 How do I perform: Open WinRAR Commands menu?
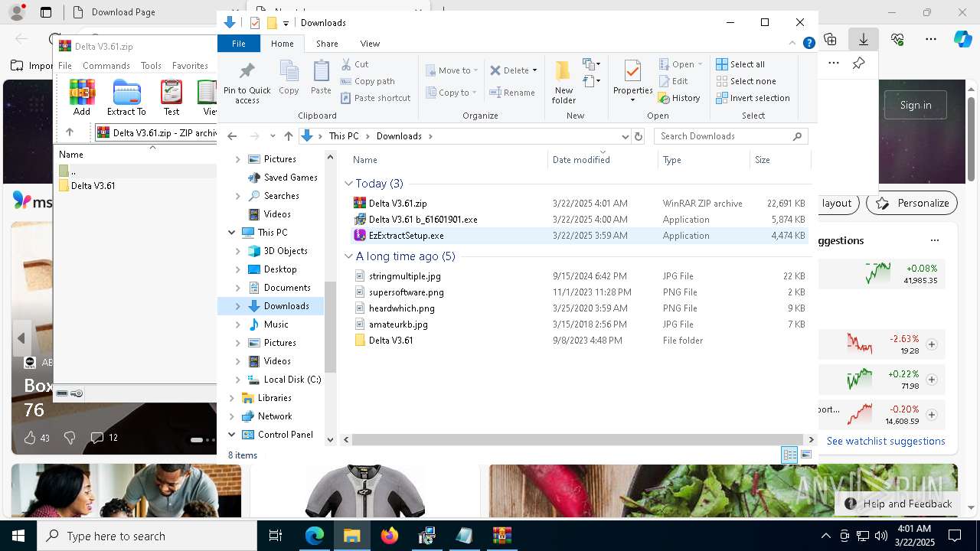106,66
